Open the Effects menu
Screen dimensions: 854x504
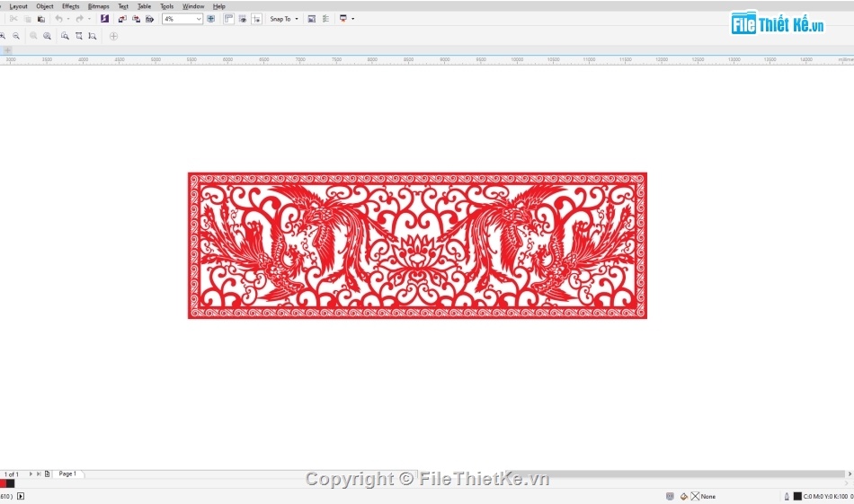click(x=71, y=6)
